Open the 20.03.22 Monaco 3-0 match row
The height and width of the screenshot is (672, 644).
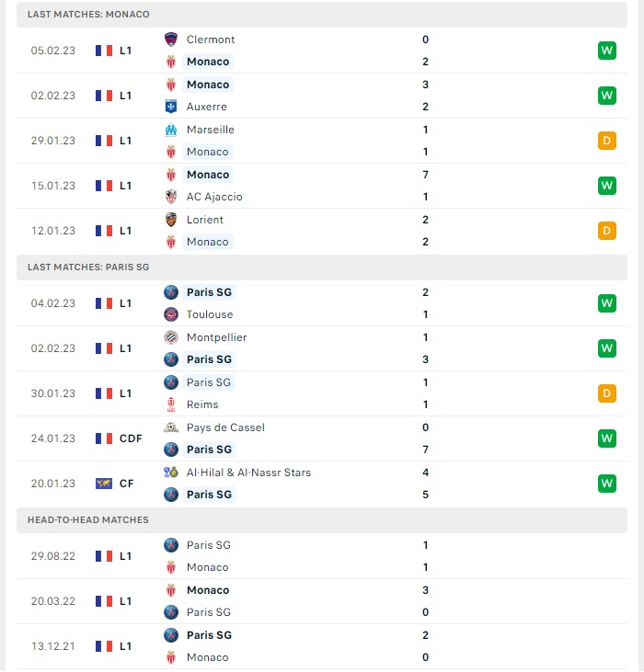[322, 601]
